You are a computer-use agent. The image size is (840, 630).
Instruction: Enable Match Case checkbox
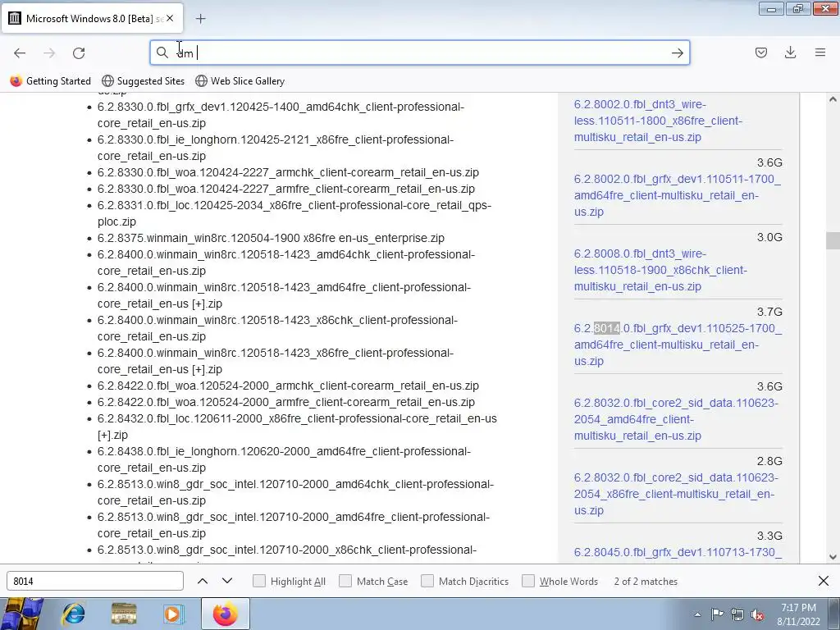(x=345, y=581)
